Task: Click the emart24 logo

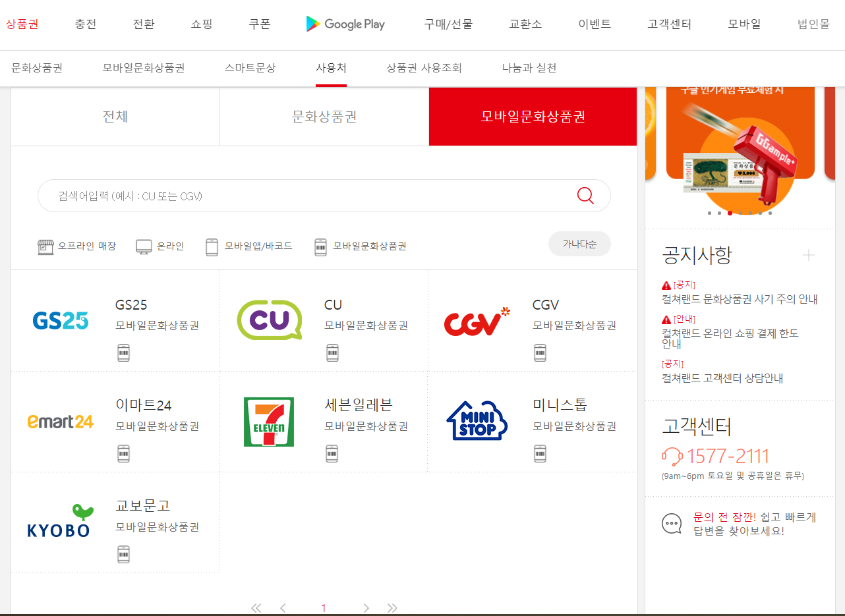Action: click(61, 422)
